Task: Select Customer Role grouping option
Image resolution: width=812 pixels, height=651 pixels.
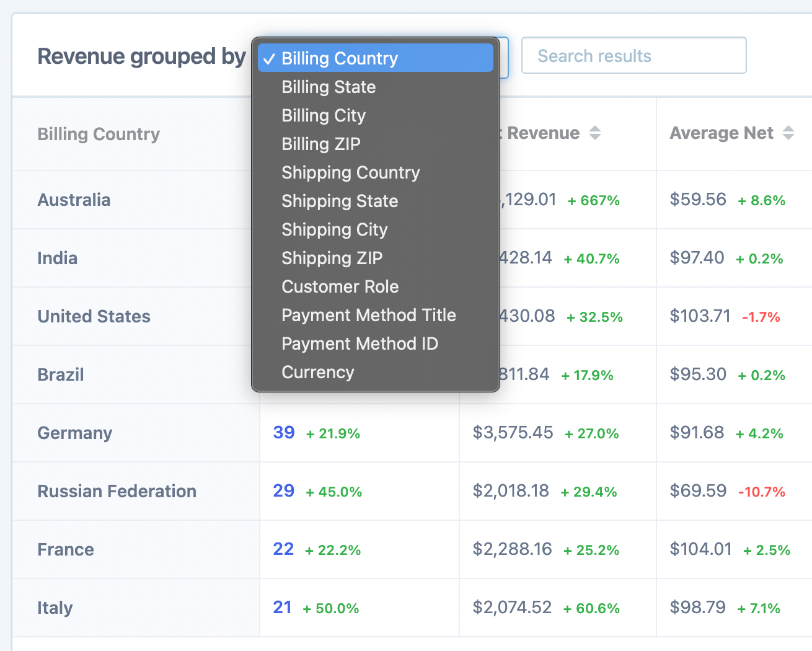Action: 340,286
